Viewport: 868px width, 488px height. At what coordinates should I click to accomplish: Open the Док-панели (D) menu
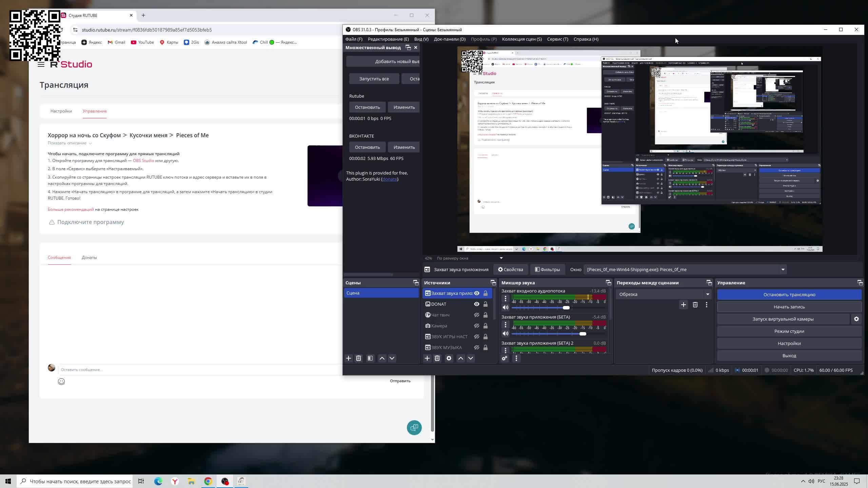450,39
